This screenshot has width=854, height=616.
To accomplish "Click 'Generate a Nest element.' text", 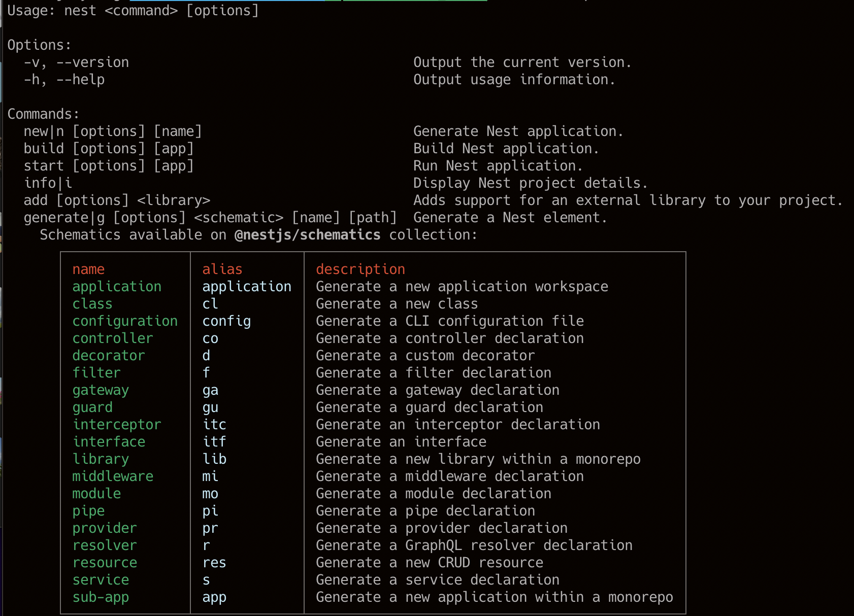I will (510, 218).
